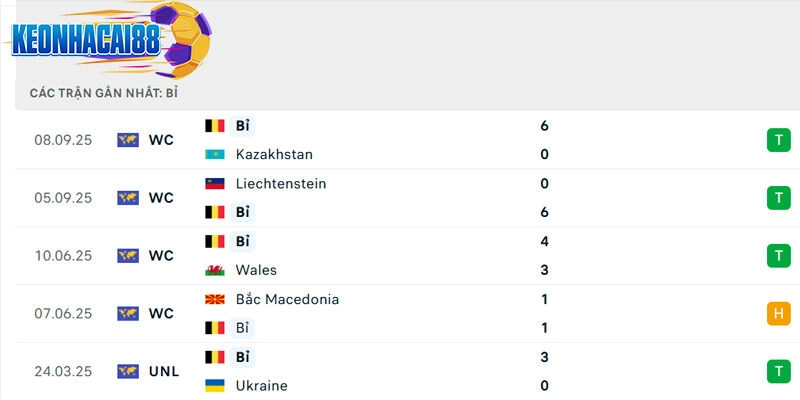800x400 pixels.
Task: Open the Wales team link
Action: pyautogui.click(x=256, y=270)
